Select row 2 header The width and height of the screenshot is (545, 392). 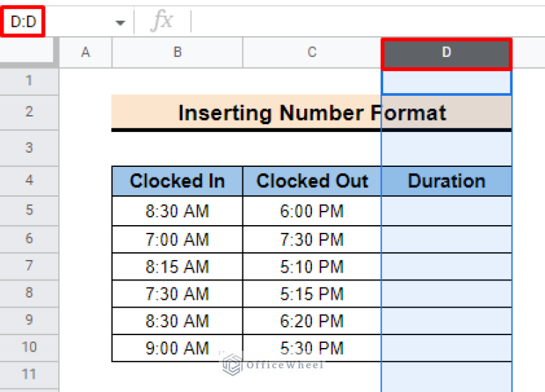pos(29,112)
